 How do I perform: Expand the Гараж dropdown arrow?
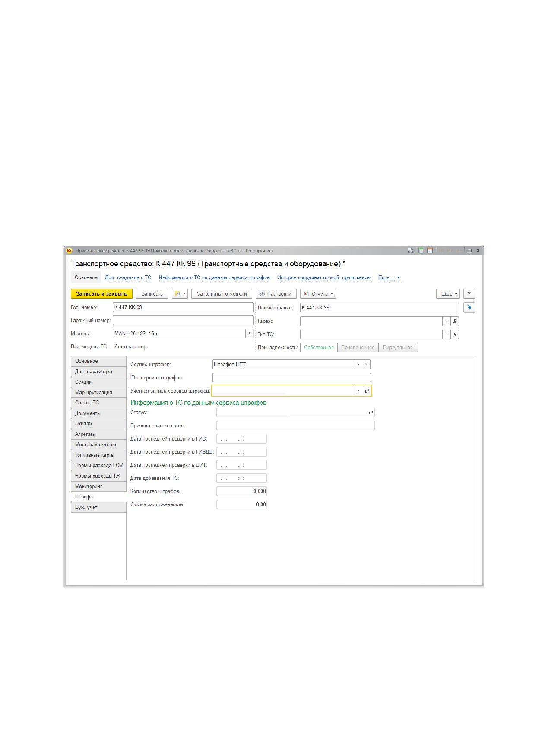[x=446, y=321]
